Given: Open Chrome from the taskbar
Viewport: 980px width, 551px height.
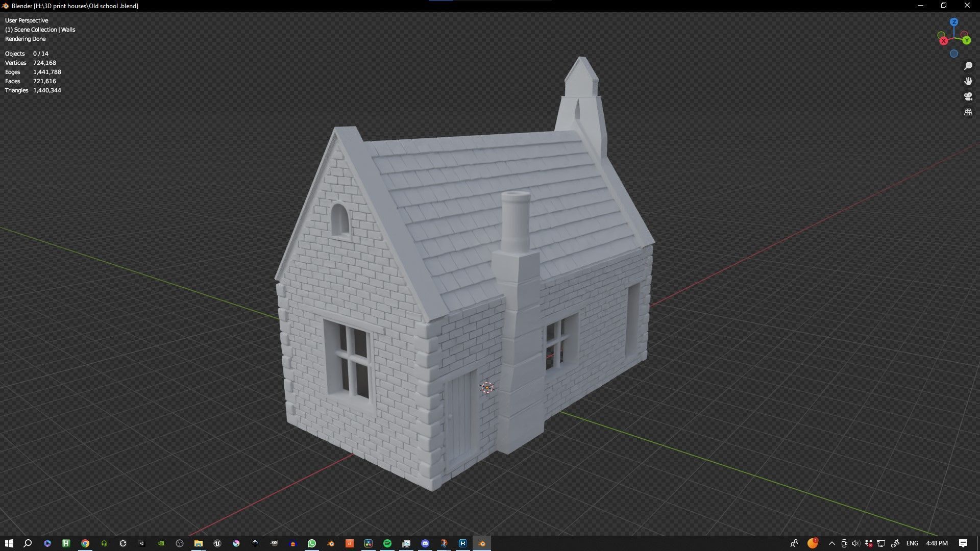Looking at the screenshot, I should pyautogui.click(x=85, y=543).
